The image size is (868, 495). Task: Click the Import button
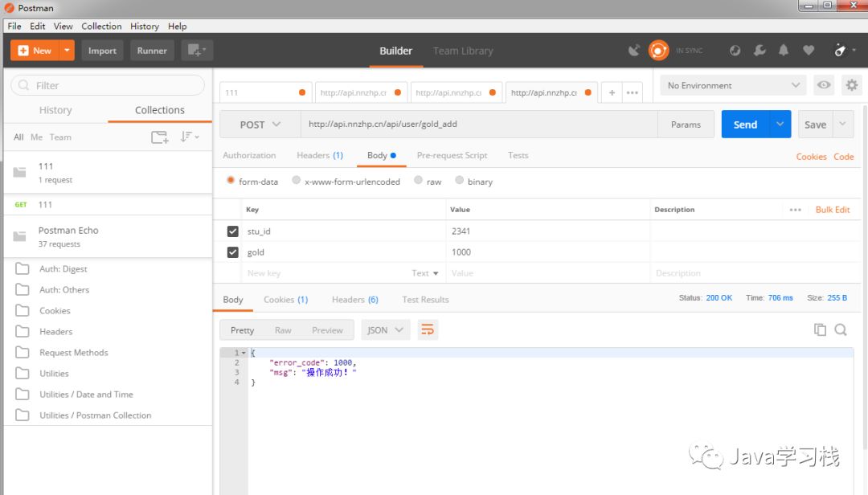click(x=102, y=51)
